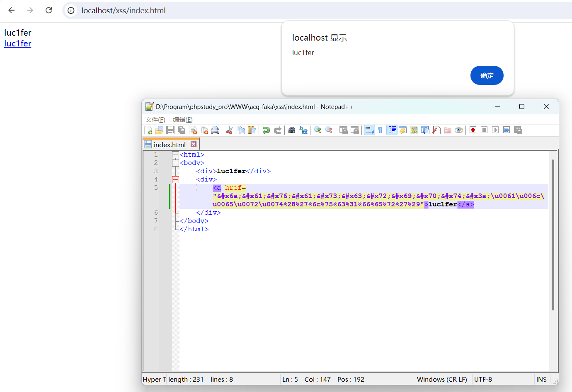Toggle file monitoring eye icon
The height and width of the screenshot is (392, 572).
(x=458, y=130)
